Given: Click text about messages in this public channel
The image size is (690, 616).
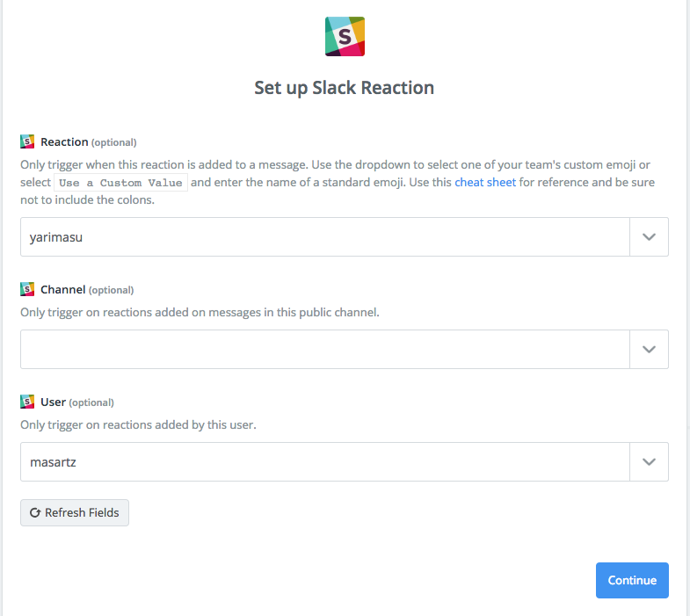Looking at the screenshot, I should (x=200, y=313).
